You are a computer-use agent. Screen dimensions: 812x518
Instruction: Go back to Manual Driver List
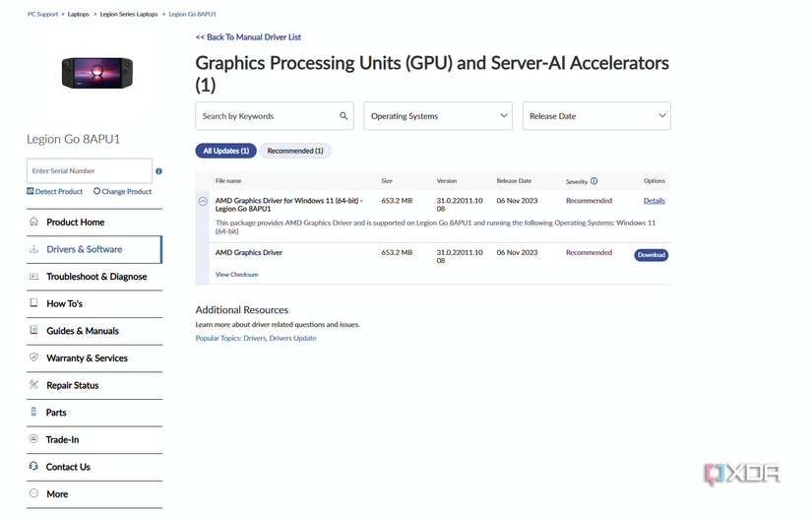tap(248, 37)
